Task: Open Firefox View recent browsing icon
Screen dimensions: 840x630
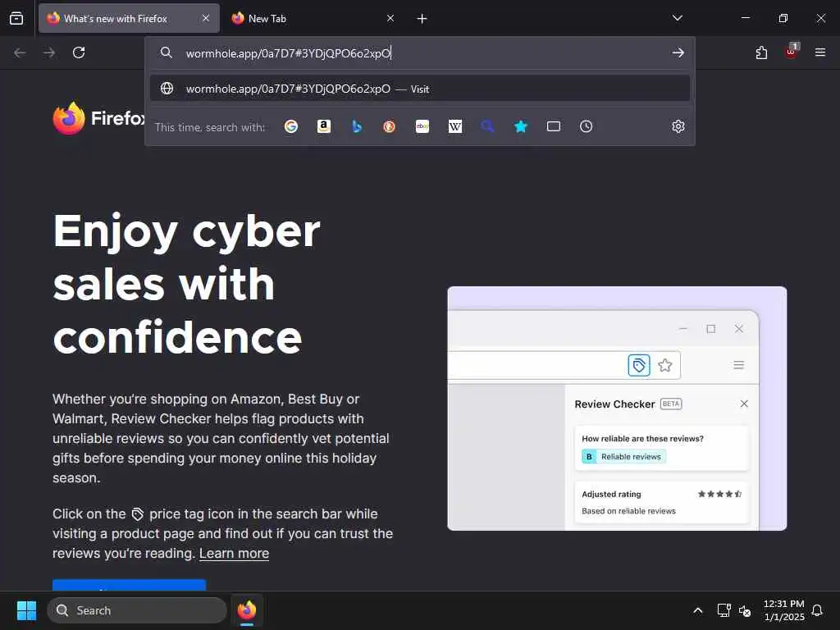Action: point(16,19)
